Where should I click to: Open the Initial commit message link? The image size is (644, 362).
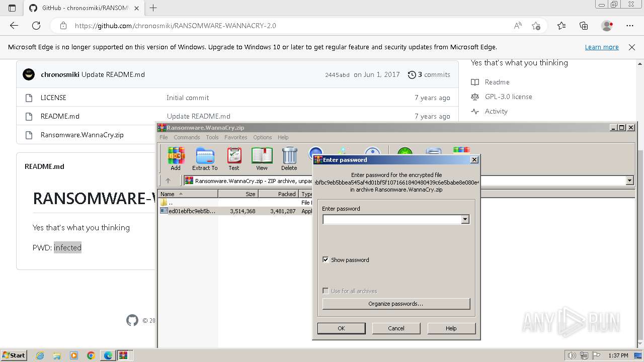188,98
